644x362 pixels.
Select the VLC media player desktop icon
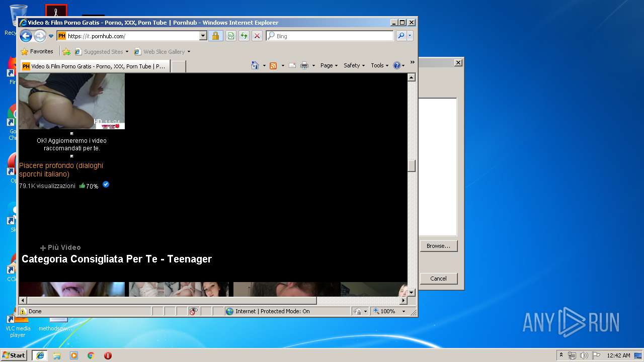(18, 326)
